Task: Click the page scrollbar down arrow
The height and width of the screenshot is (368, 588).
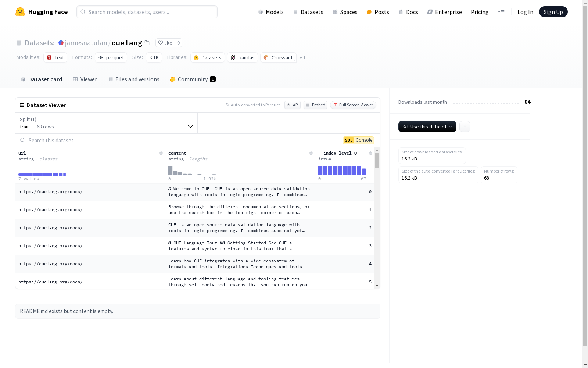Action: [x=585, y=365]
